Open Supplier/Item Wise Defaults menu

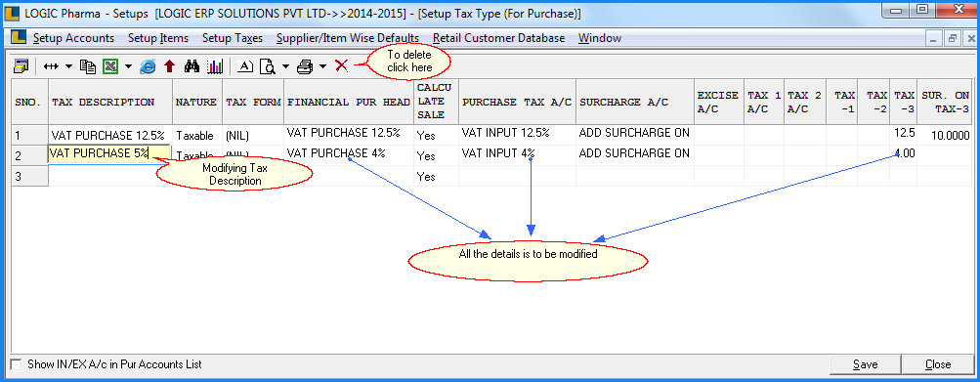[348, 38]
